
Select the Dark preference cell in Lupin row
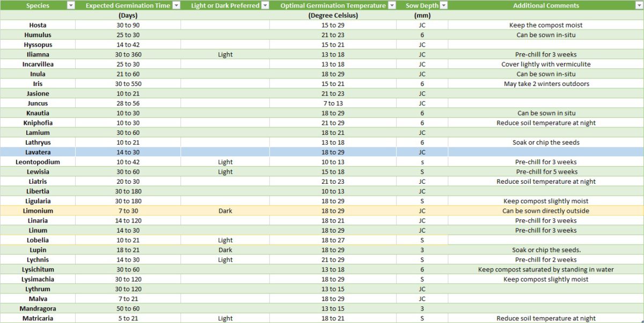225,250
